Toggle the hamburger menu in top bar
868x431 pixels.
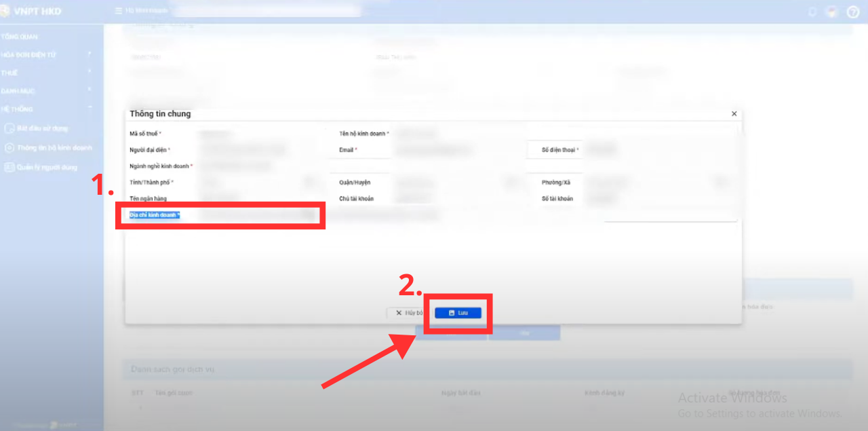(119, 11)
